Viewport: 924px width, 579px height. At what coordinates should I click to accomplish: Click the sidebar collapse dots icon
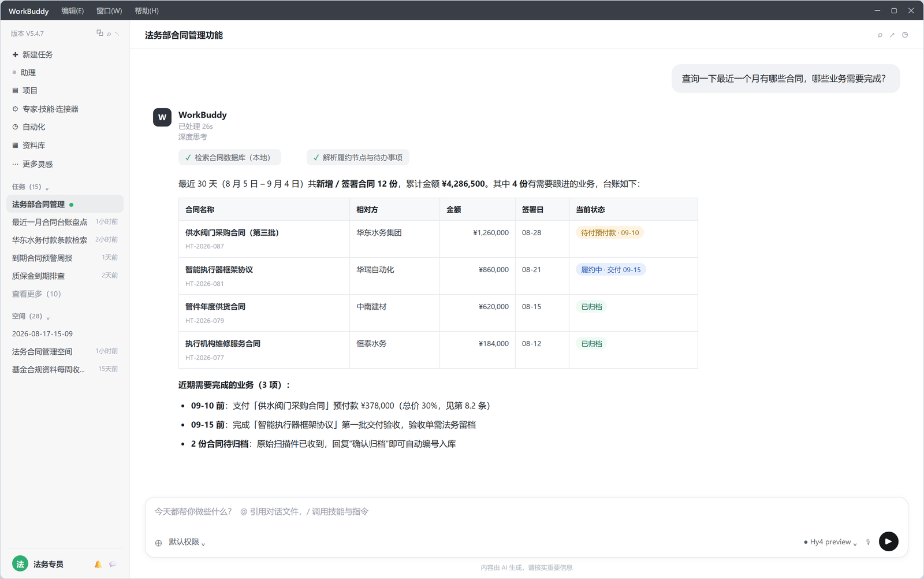click(117, 34)
